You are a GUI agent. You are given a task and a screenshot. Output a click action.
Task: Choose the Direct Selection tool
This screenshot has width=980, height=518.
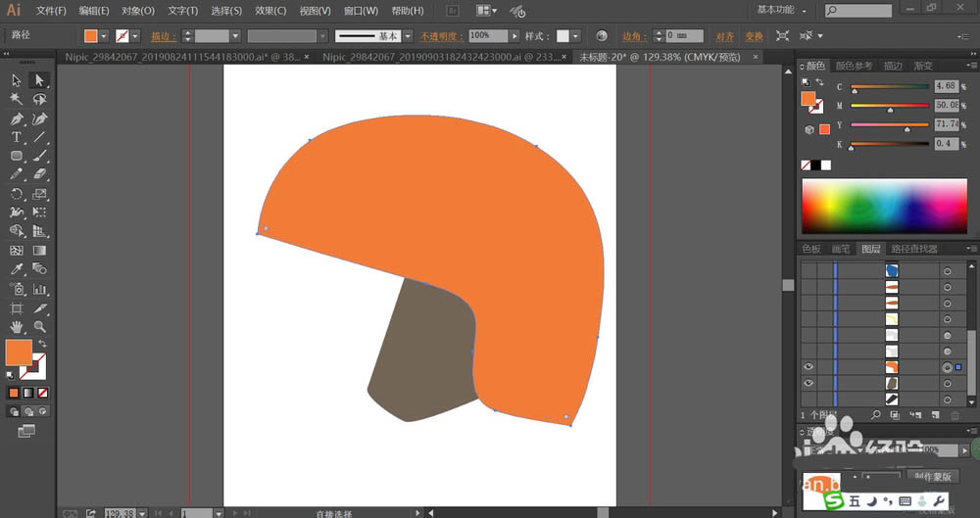(39, 80)
